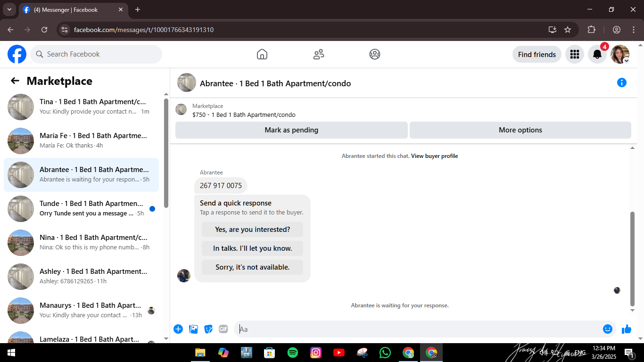Send quick response "Yes, are you interested?"

coord(253,230)
